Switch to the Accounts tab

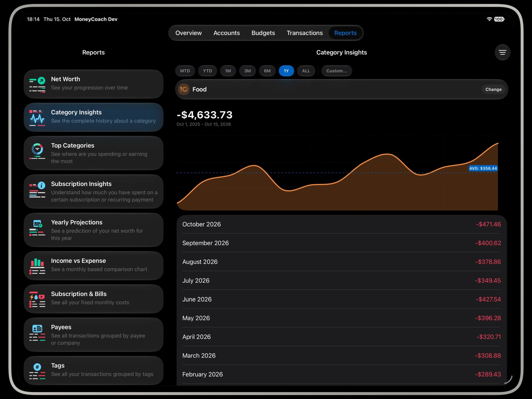[x=227, y=33]
